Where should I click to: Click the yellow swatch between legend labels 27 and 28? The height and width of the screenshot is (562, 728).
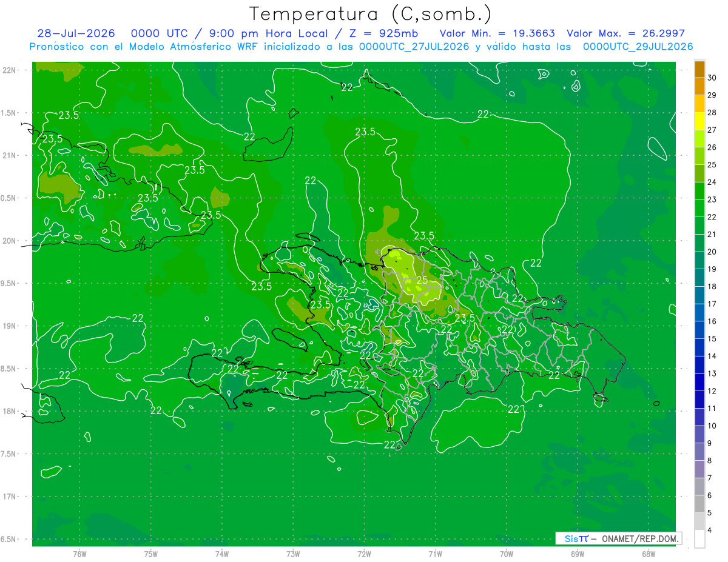(699, 121)
